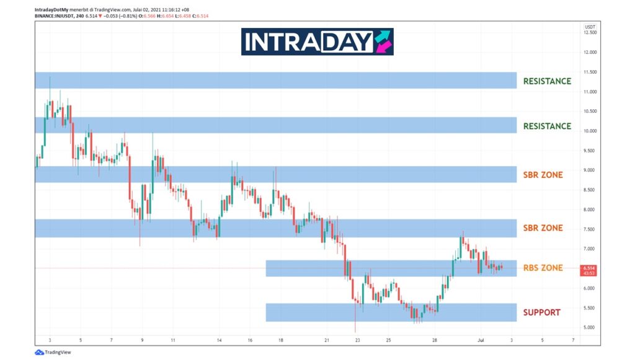This screenshot has width=635, height=364.
Task: Click the RESISTANCE label near 10.000
Action: coord(547,126)
